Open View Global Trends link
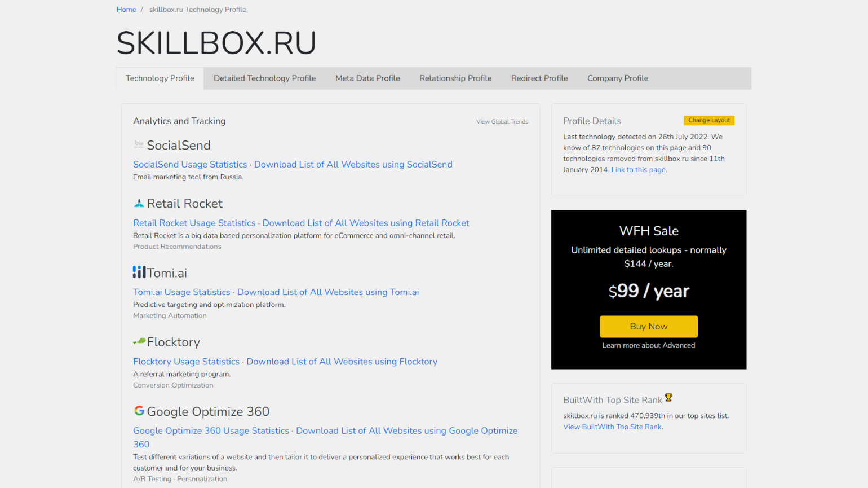The width and height of the screenshot is (868, 488). pos(502,121)
